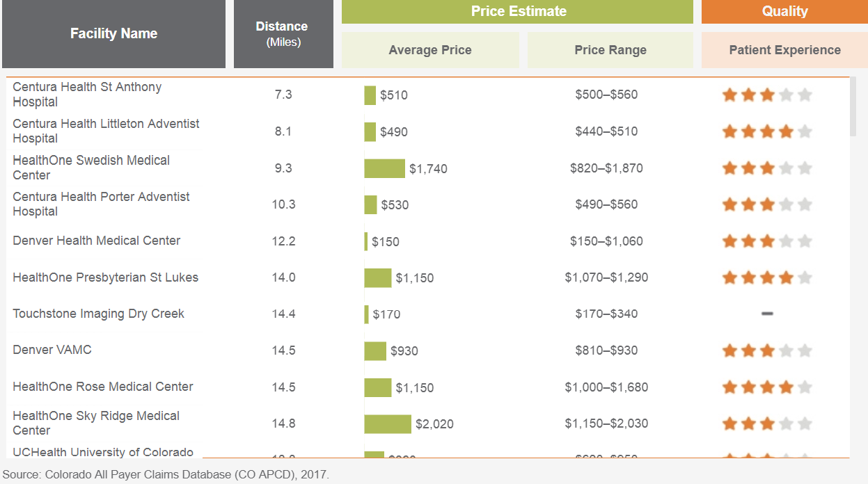Click HealthOne Presbyterian St Lukes star rating
The height and width of the screenshot is (484, 868).
pos(767,278)
